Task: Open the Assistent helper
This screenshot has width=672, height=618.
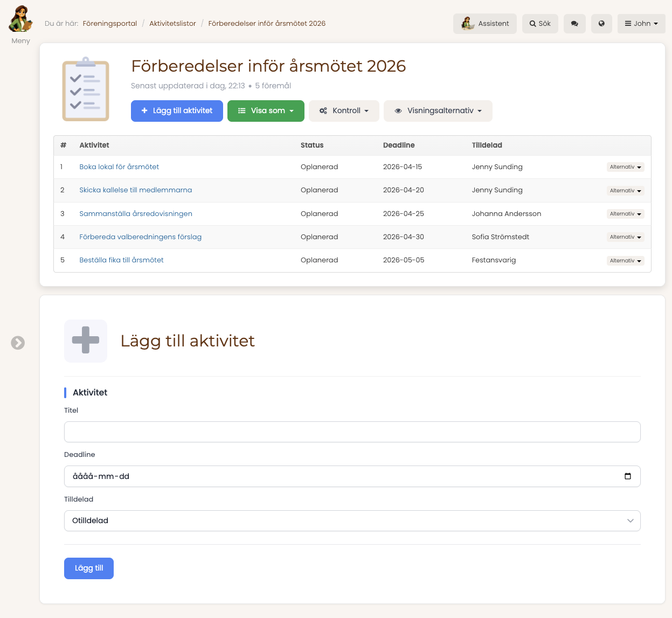Action: 485,24
